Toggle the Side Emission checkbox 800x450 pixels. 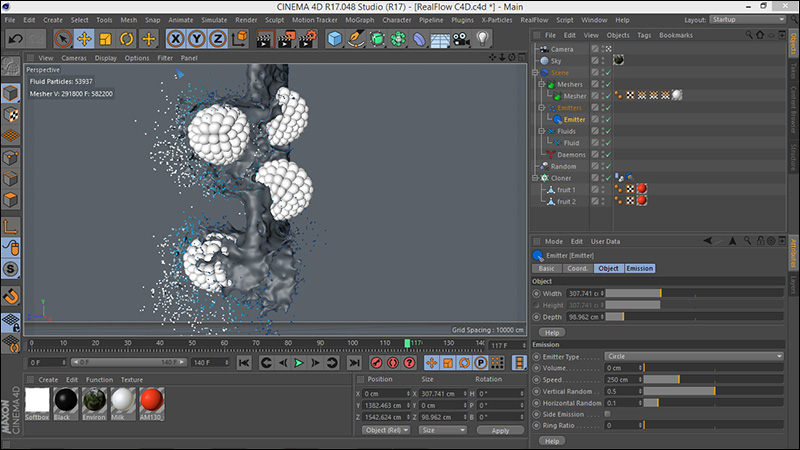click(x=607, y=414)
